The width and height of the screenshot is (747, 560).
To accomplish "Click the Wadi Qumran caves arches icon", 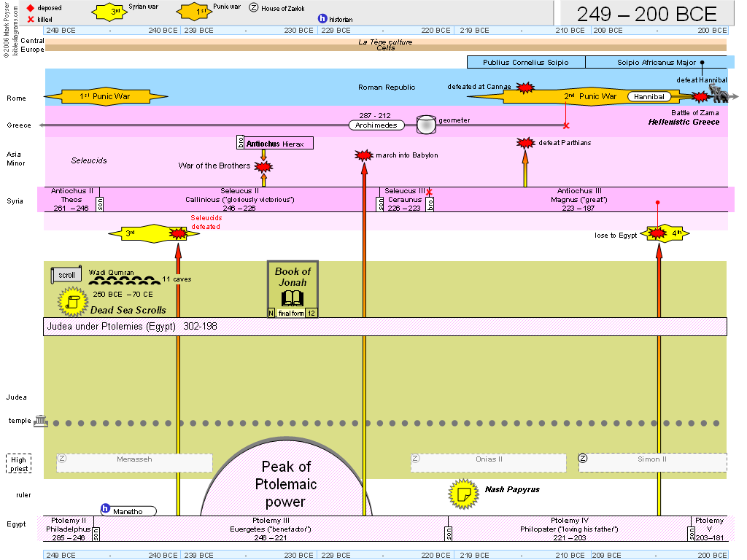I will (124, 281).
